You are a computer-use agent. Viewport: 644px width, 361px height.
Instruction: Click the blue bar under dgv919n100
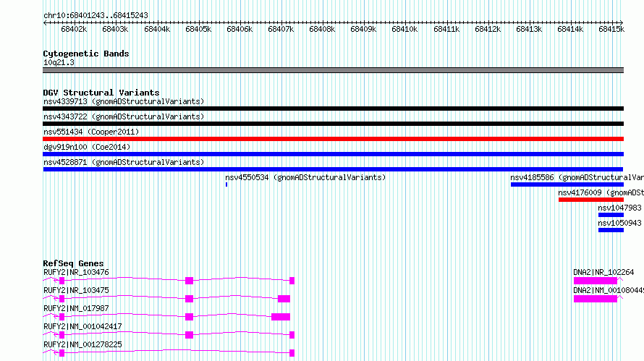coord(333,154)
